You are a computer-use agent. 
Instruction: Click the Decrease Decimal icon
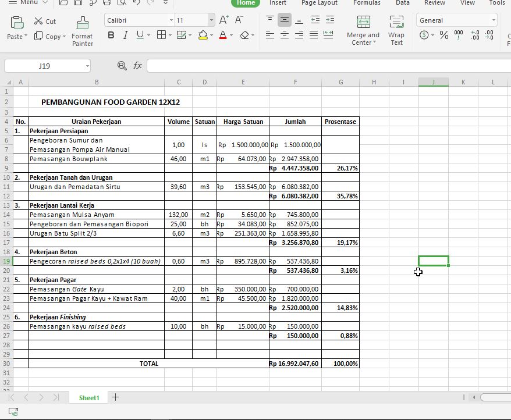click(x=489, y=35)
